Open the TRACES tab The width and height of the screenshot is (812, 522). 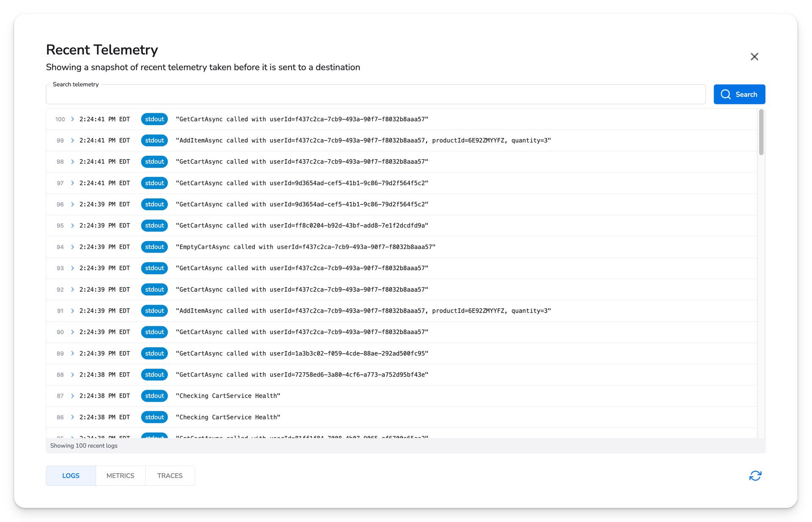[x=170, y=476]
